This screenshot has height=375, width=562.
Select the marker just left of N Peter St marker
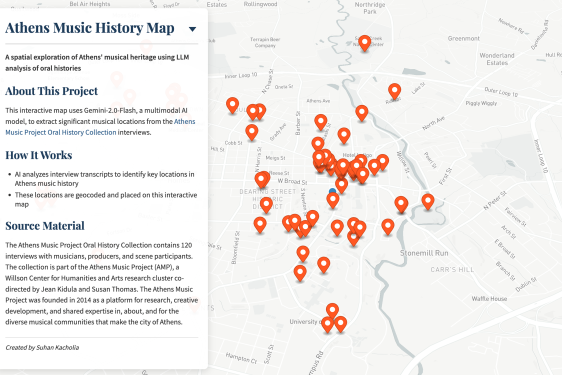tap(401, 205)
